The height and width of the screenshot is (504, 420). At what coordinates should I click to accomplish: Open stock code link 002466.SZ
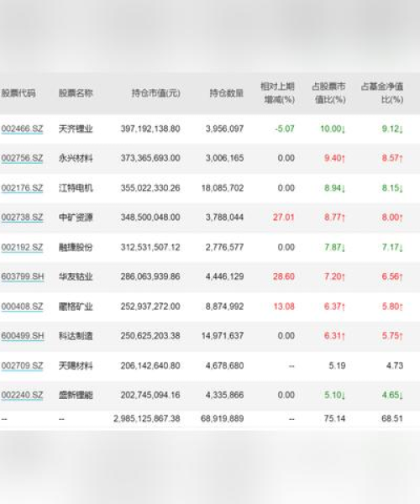[x=22, y=129]
